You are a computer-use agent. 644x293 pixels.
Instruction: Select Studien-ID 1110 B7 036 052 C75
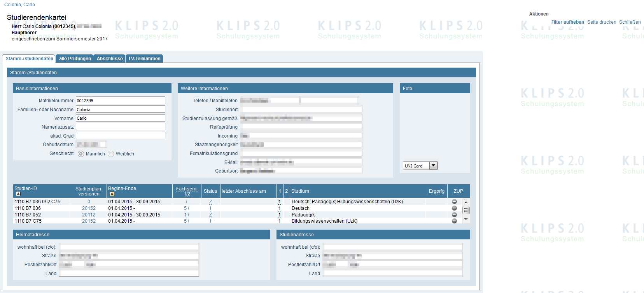tap(37, 202)
